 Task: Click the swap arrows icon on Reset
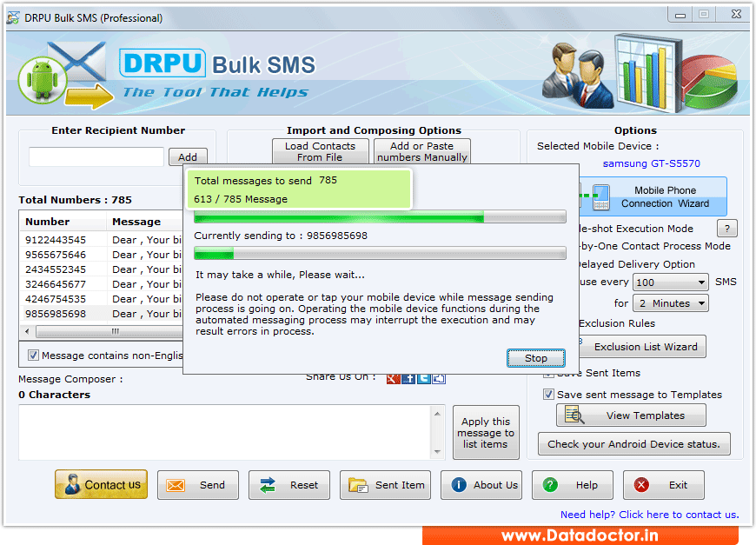[267, 485]
